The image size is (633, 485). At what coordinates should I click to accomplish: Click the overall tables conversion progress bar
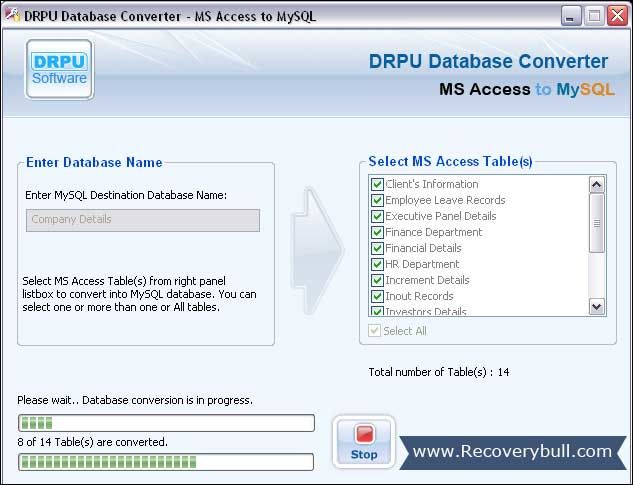[166, 462]
